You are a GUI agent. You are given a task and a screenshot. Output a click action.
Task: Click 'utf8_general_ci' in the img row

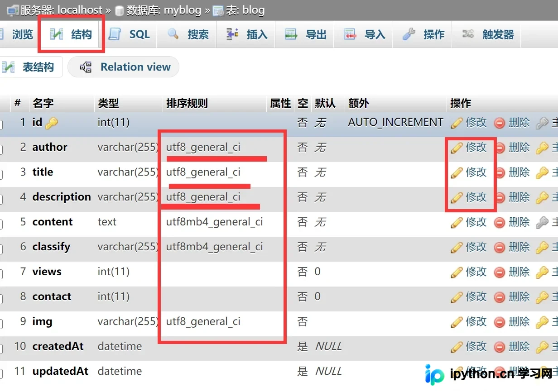pos(203,321)
